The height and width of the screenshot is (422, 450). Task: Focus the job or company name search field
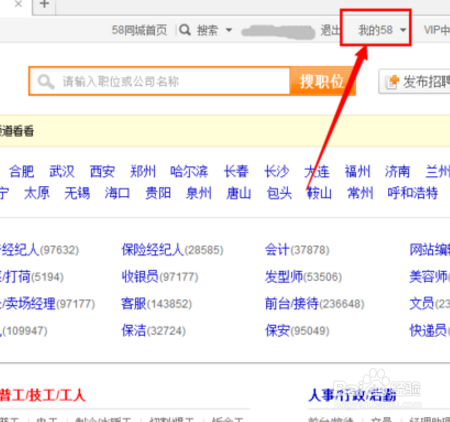pyautogui.click(x=160, y=81)
